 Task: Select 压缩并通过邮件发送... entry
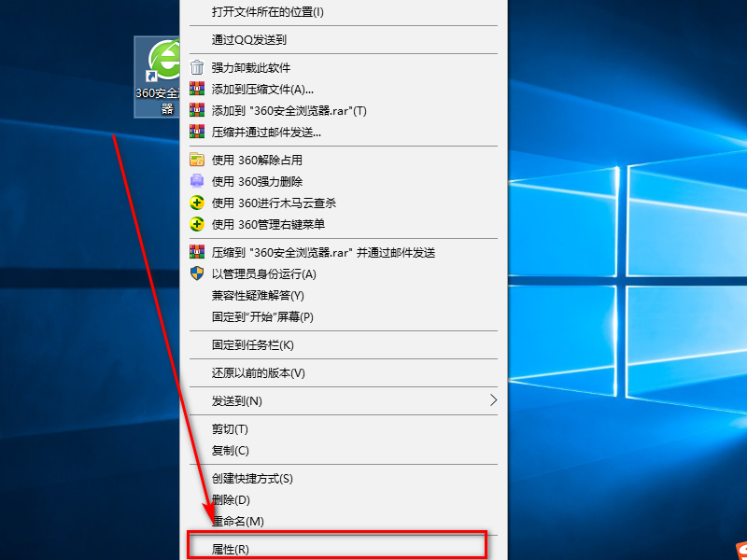(344, 132)
